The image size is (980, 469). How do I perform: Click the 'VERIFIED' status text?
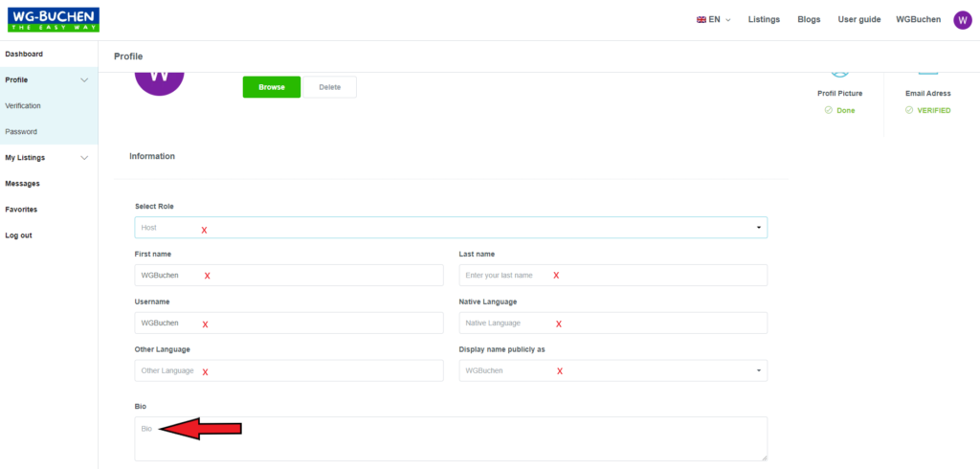point(934,110)
